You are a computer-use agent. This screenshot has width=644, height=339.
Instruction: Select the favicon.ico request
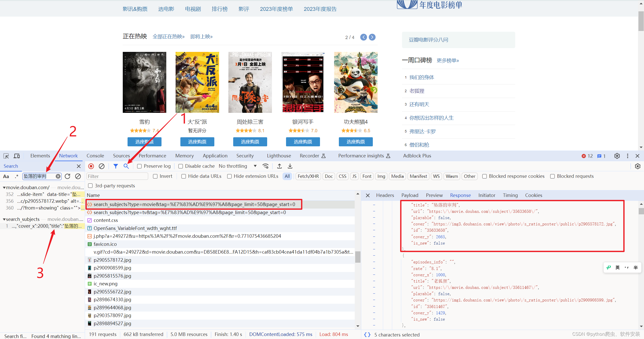tap(105, 244)
